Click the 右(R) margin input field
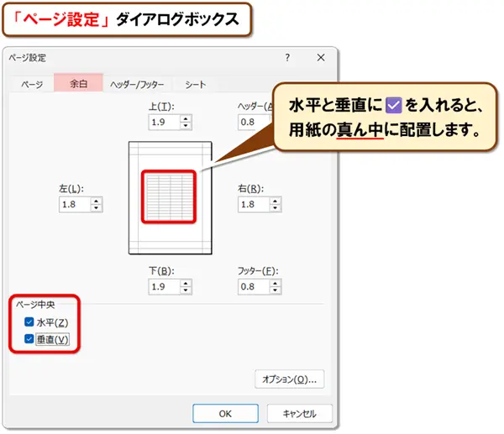Viewport: 504px width, 434px height. [254, 204]
